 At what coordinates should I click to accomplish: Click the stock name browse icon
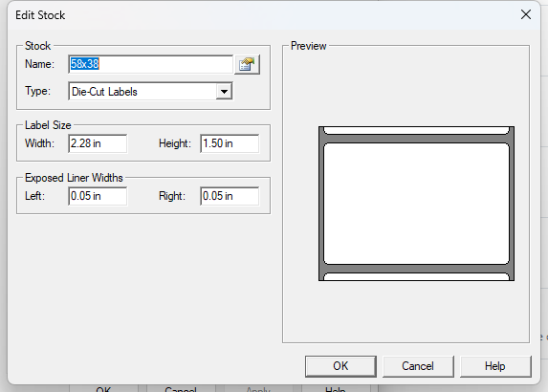(247, 65)
